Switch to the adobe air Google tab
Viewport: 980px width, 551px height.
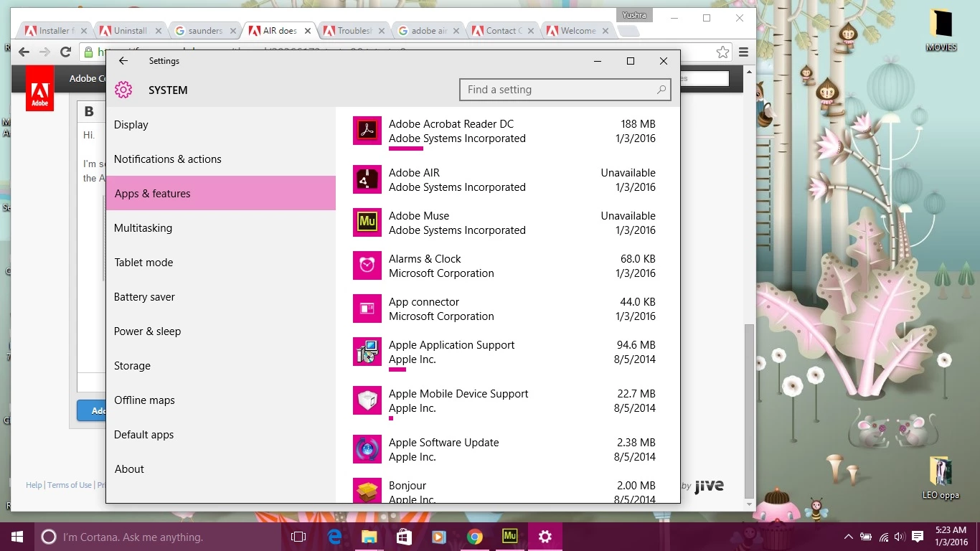[428, 31]
